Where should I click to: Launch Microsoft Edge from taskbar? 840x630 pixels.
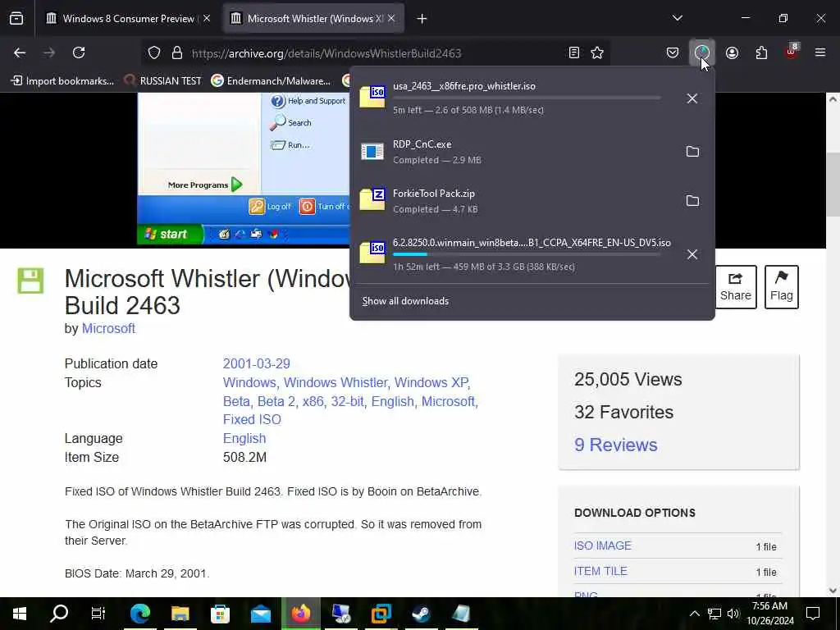coord(140,614)
